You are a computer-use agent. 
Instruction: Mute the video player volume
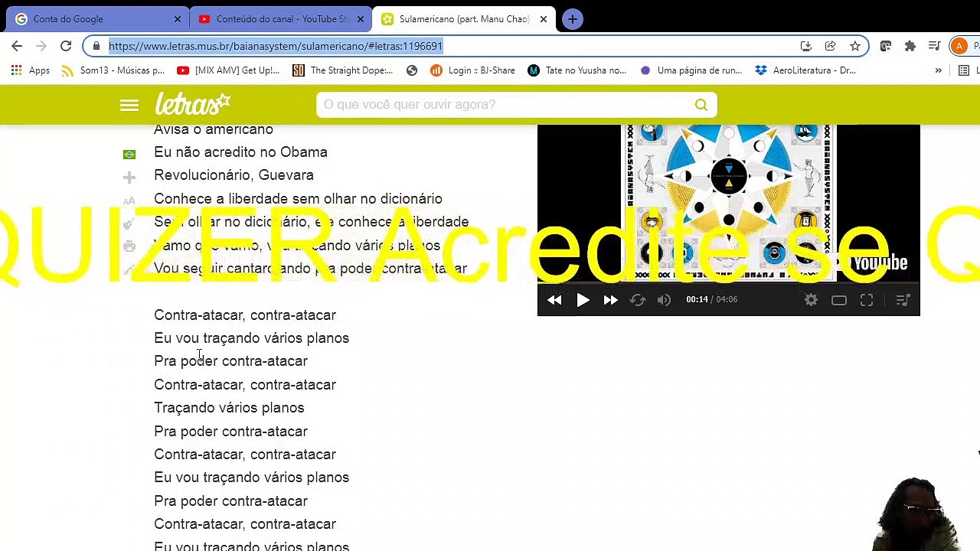click(x=664, y=300)
